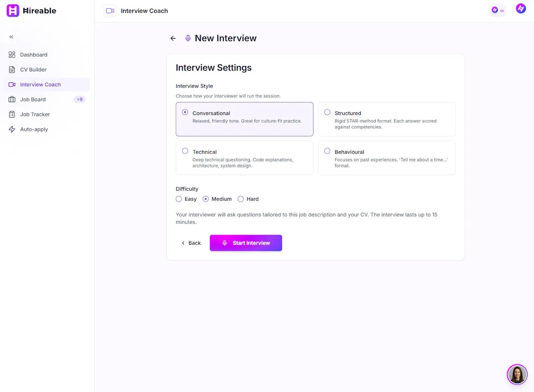This screenshot has height=392, width=534.
Task: Click the Hireable brand name text
Action: [39, 11]
